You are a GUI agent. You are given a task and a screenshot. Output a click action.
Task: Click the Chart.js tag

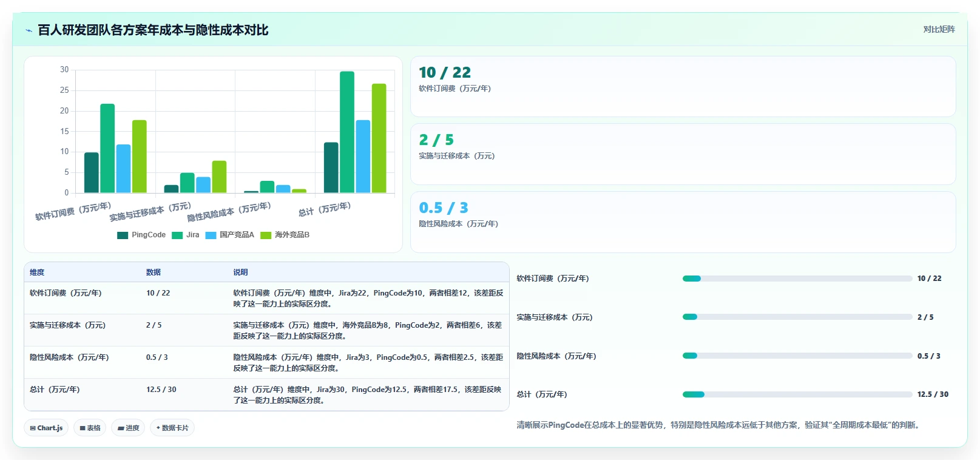pyautogui.click(x=46, y=428)
